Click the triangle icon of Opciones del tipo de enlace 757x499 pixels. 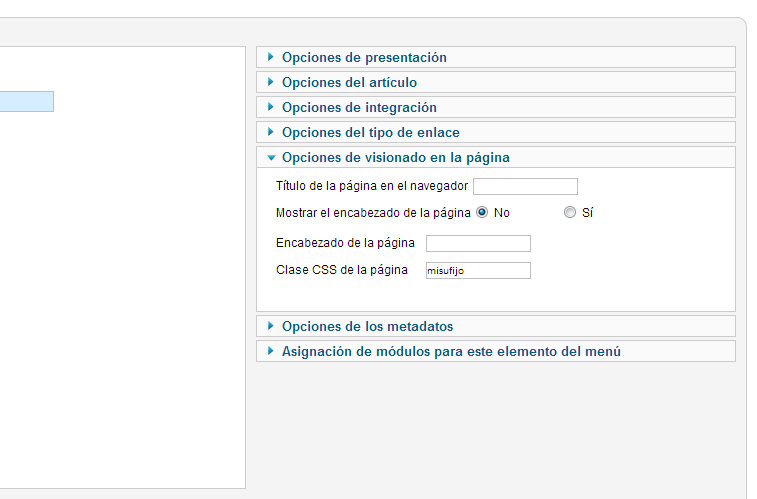pyautogui.click(x=270, y=132)
